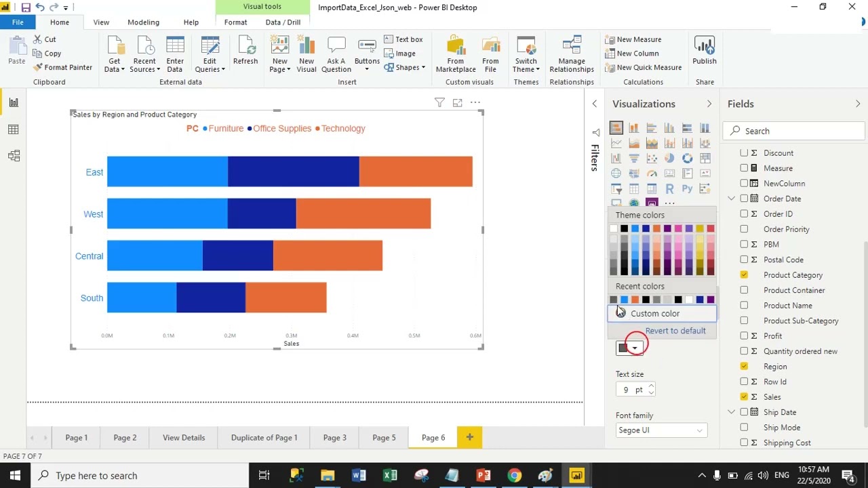
Task: Choose the R script visual
Action: [669, 189]
